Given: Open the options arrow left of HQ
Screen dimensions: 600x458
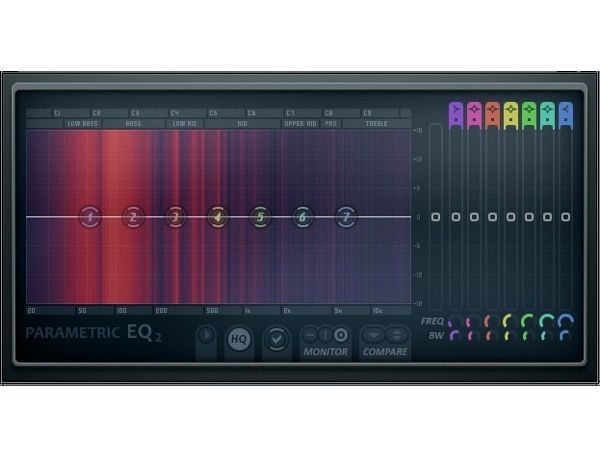Looking at the screenshot, I should (x=206, y=338).
